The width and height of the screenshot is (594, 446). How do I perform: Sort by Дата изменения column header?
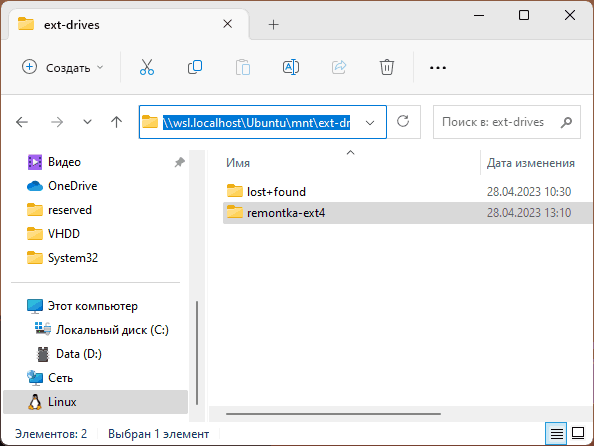[531, 163]
